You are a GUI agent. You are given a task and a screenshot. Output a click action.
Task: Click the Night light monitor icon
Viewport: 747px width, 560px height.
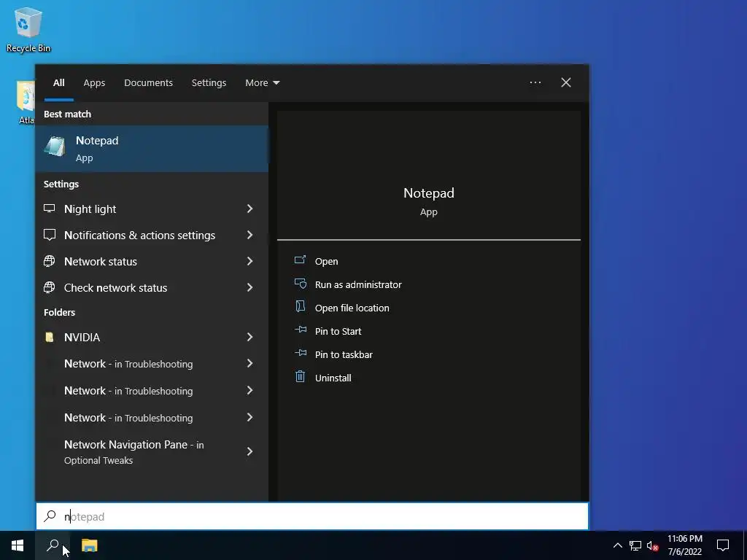(50, 209)
